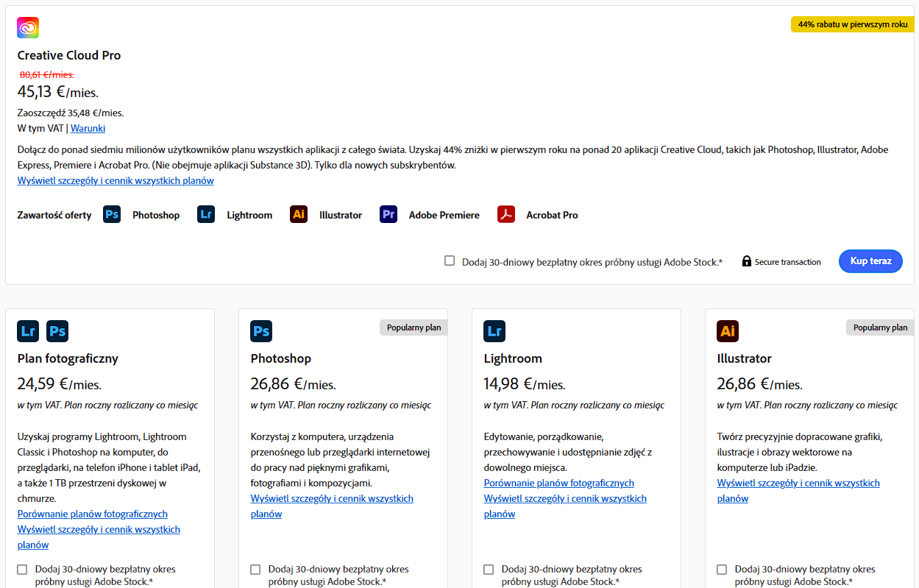Image resolution: width=919 pixels, height=588 pixels.
Task: Open Porównanie planów fotograficznych in Lightroom card
Action: pos(558,483)
